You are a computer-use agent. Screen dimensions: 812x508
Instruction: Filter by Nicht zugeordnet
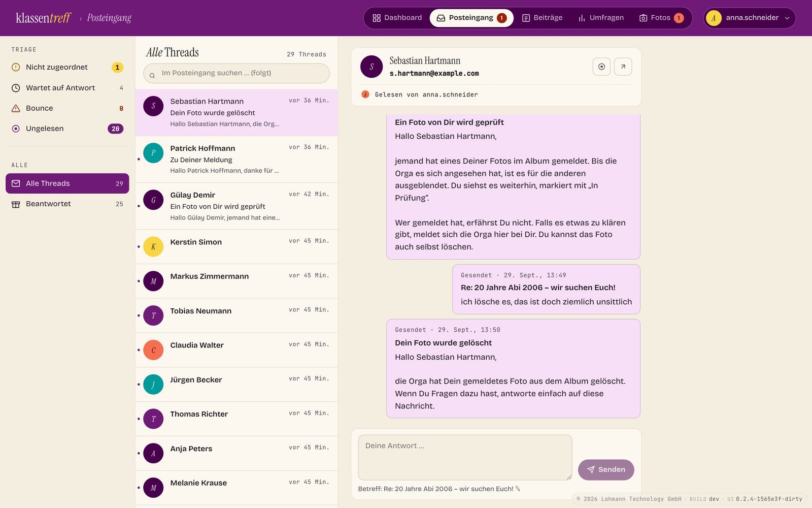(67, 67)
